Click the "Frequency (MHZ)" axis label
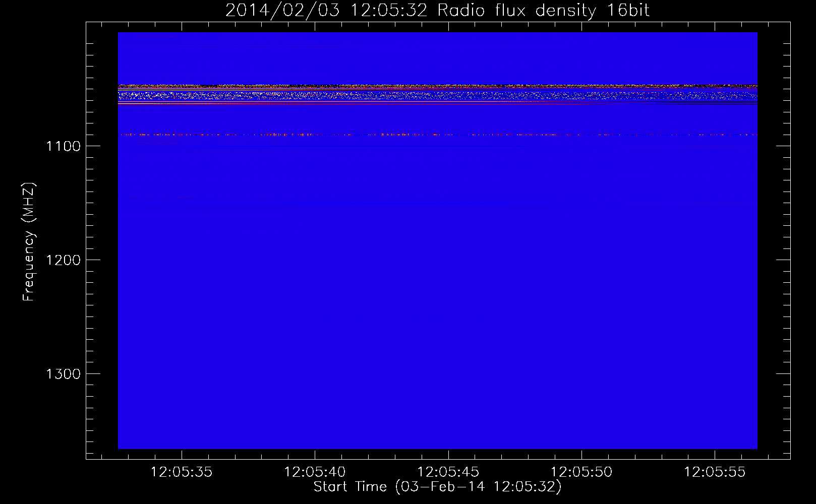This screenshot has width=816, height=504. [29, 241]
